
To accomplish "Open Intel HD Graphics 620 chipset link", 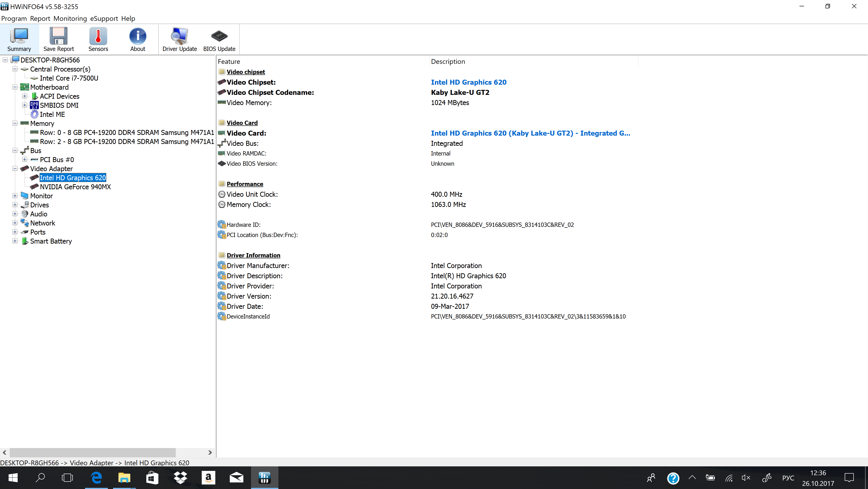I will click(x=468, y=82).
